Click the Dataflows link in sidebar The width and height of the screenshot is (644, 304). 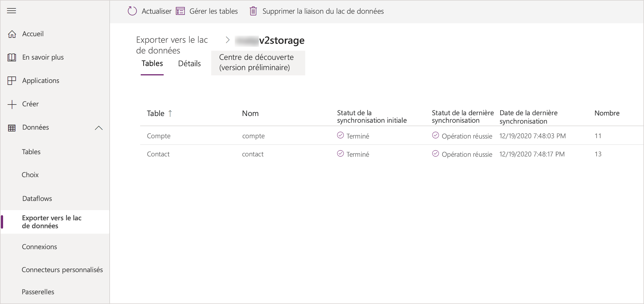click(x=37, y=198)
